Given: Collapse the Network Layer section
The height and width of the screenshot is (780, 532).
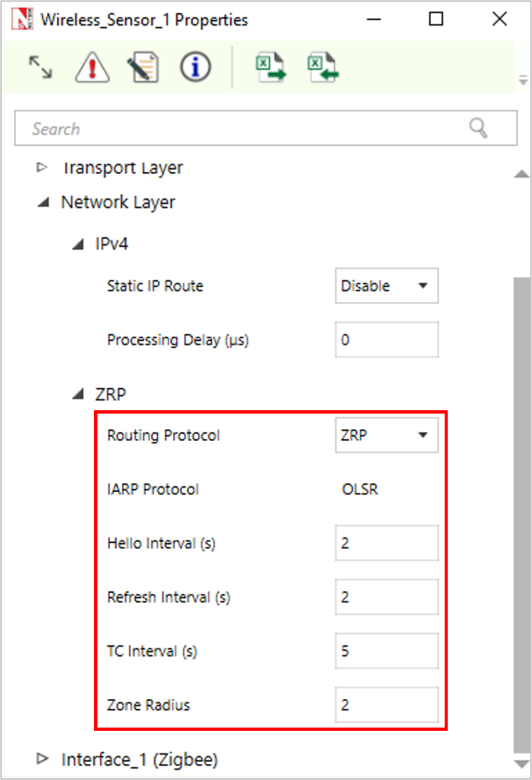Looking at the screenshot, I should click(42, 202).
